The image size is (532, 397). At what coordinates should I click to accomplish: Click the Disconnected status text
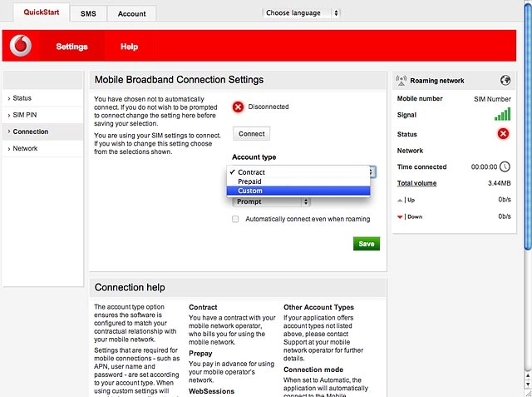(268, 107)
